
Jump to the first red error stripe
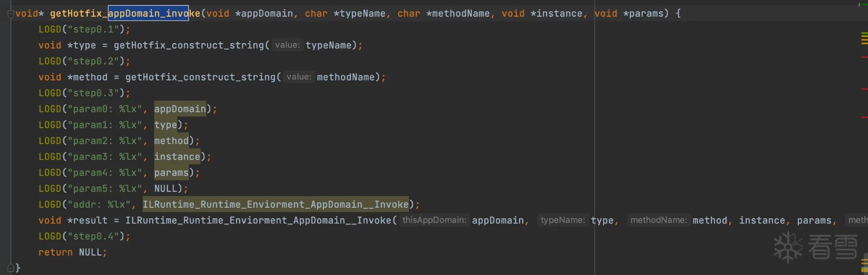point(864,57)
